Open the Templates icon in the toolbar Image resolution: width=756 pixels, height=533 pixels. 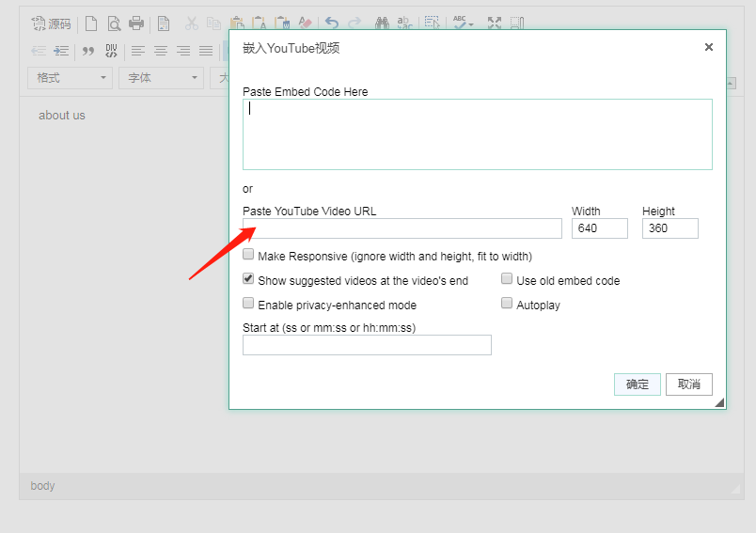tap(164, 24)
